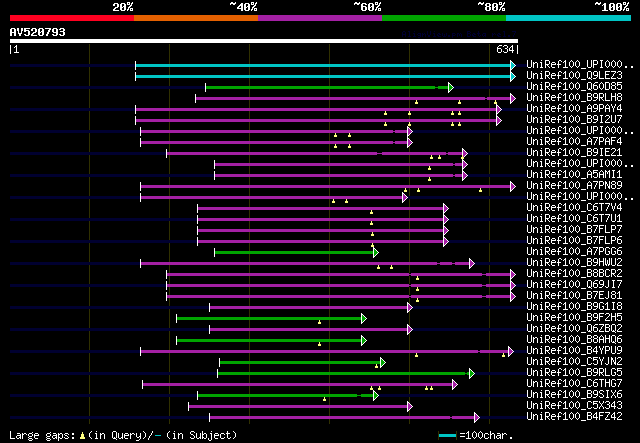The height and width of the screenshot is (443, 640).
Task: Select the UniRef100_B4FZ42 label
Action: [x=574, y=417]
